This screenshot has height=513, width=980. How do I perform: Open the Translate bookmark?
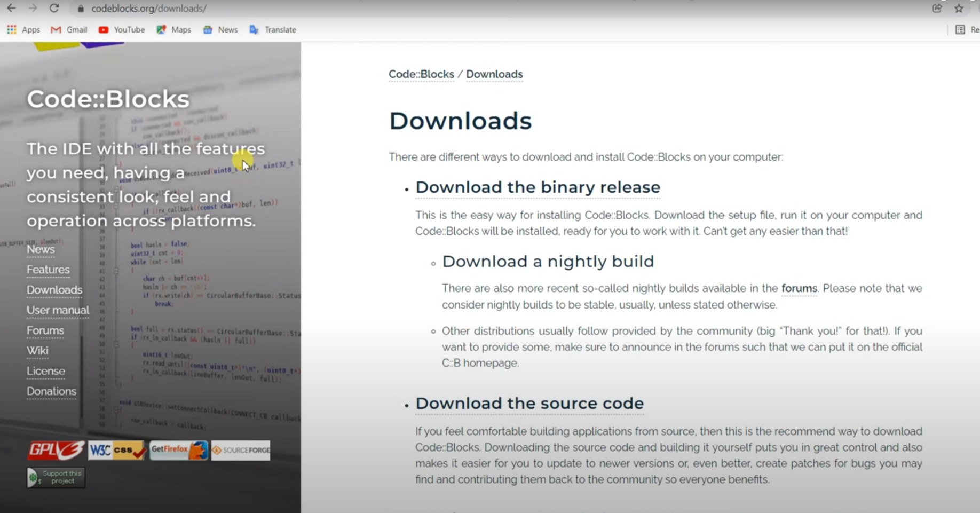[x=272, y=29]
